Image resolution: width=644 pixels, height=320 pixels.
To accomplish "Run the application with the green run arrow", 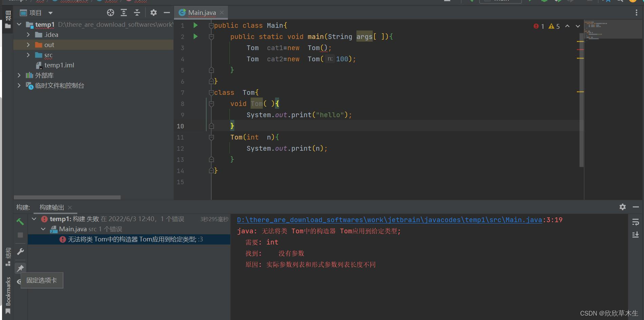I will coord(531,1).
